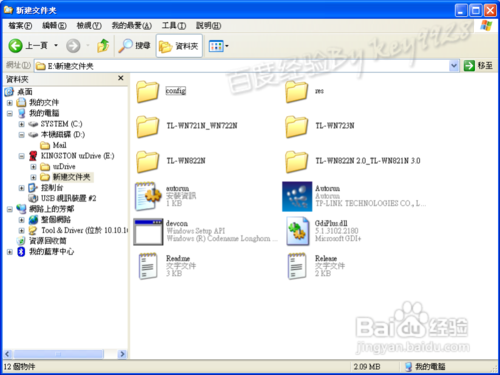
Task: Select the 資源回收筒 recycle bin icon
Action: 21,241
